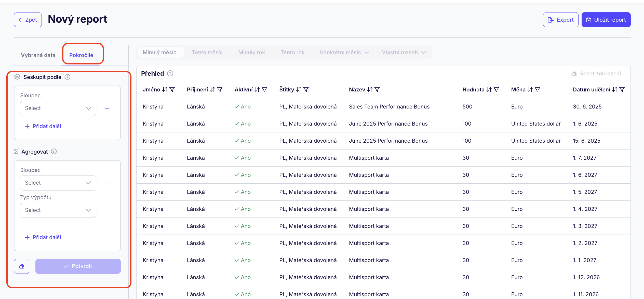Screen dimensions: 644x299
Task: Click the filter icon on Štítky column
Action: [306, 90]
